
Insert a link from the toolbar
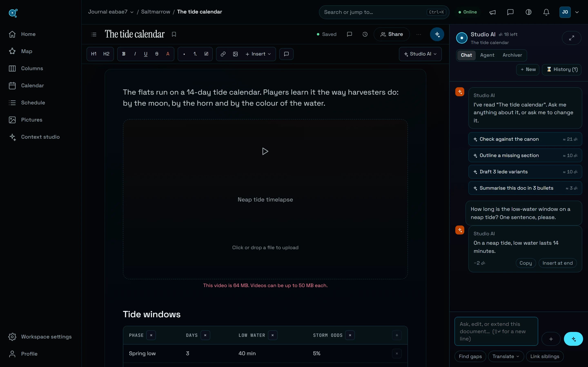pos(223,54)
